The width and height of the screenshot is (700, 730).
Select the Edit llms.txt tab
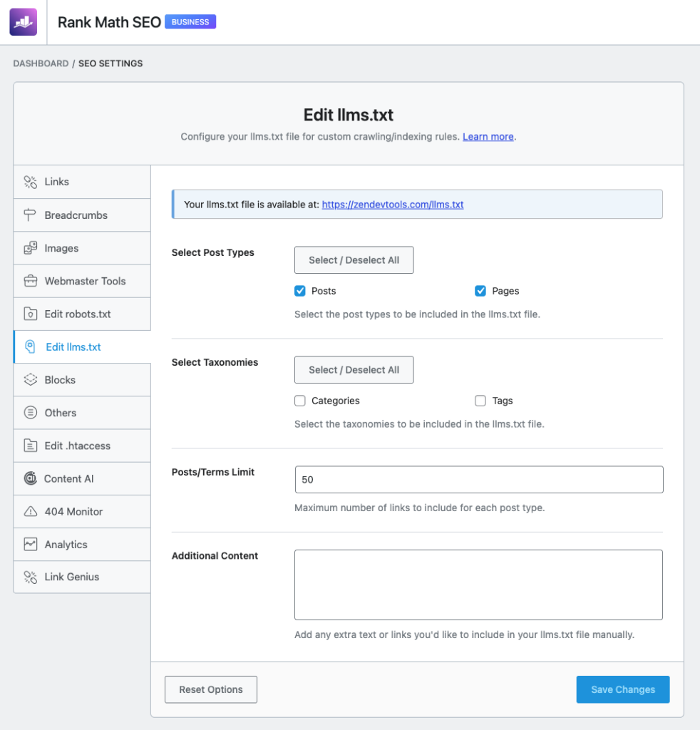pyautogui.click(x=82, y=347)
